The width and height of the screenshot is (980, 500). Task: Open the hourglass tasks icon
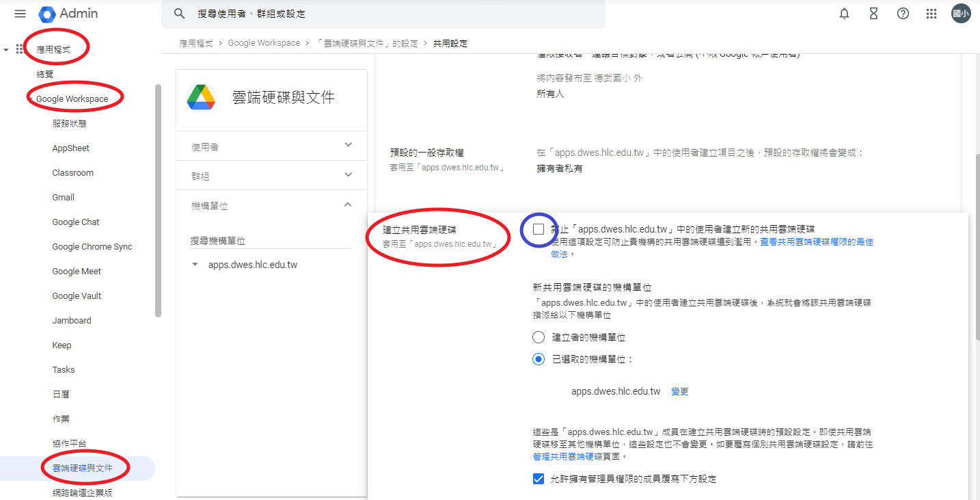coord(873,14)
